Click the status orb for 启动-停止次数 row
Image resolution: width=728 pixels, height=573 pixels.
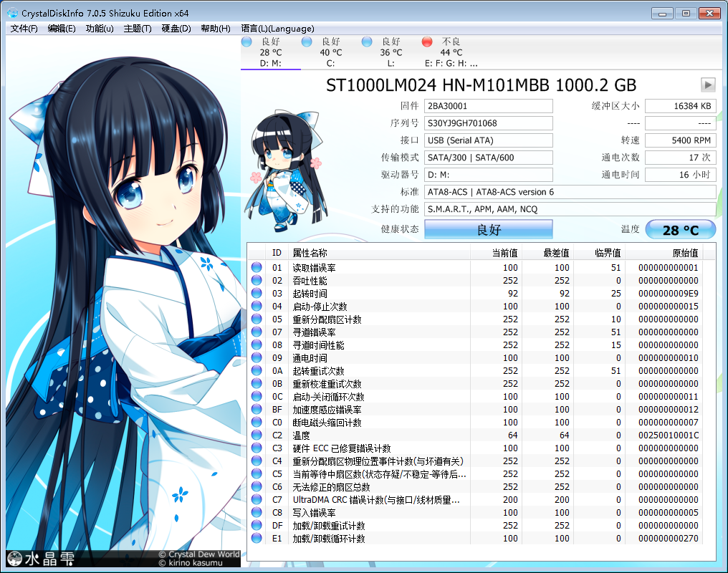257,307
